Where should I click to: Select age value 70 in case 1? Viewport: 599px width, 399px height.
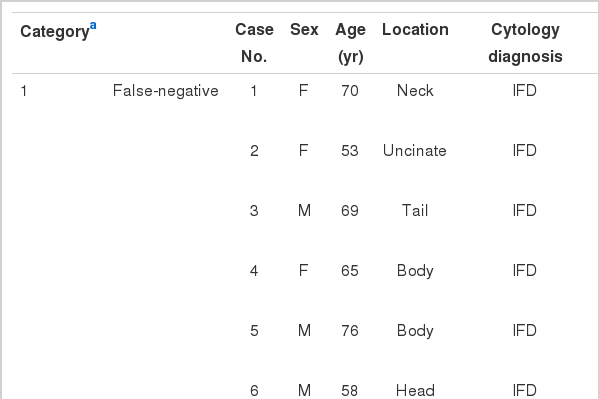pos(350,91)
